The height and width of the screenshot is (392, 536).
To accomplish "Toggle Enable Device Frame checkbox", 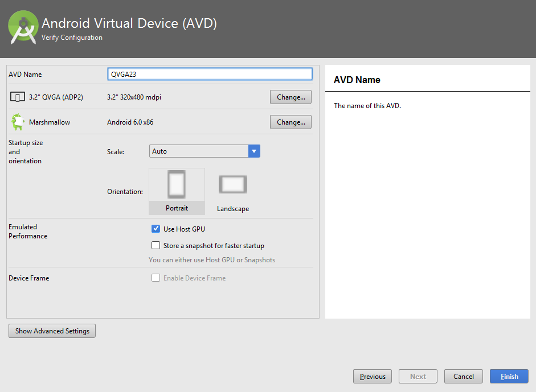I will (156, 278).
